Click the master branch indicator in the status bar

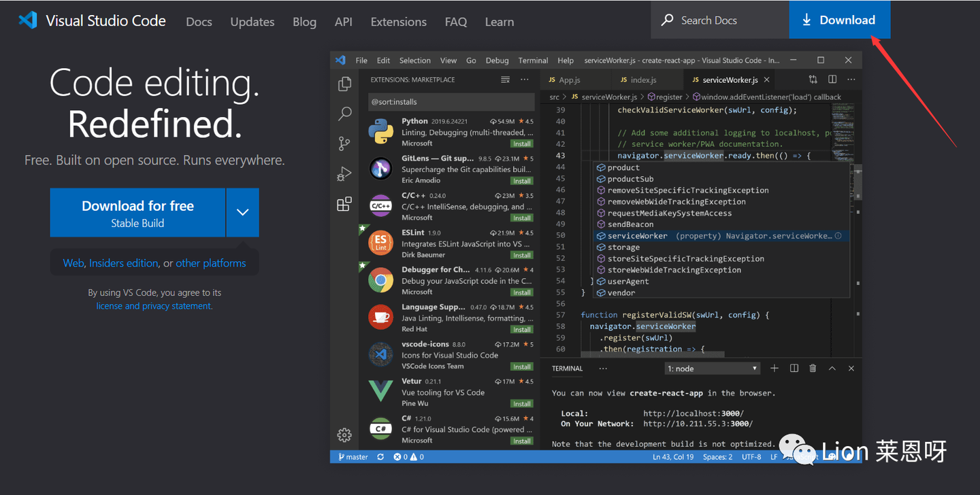tap(353, 456)
